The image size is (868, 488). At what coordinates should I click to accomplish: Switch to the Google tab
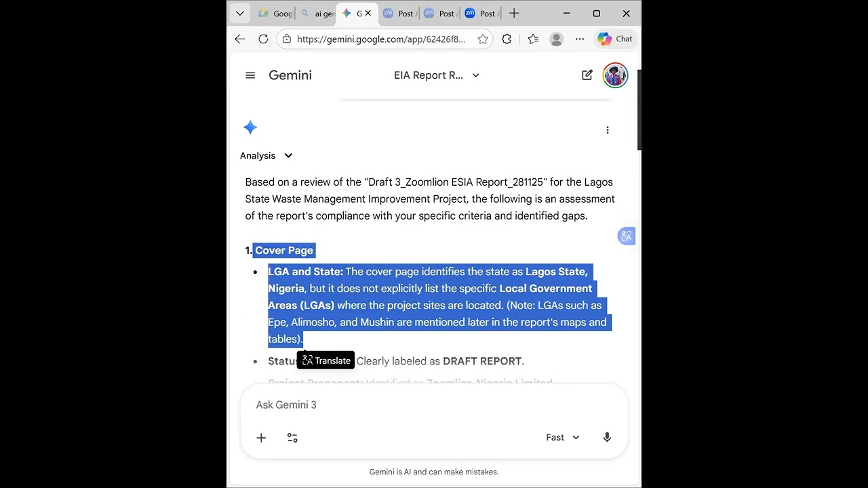pyautogui.click(x=275, y=14)
